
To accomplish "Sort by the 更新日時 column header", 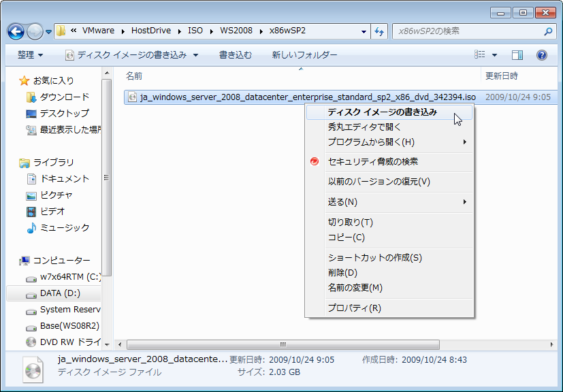I will click(x=502, y=76).
